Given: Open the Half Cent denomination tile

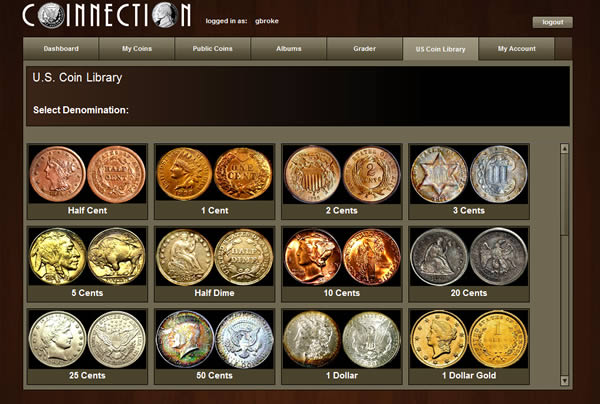Looking at the screenshot, I should pos(87,181).
